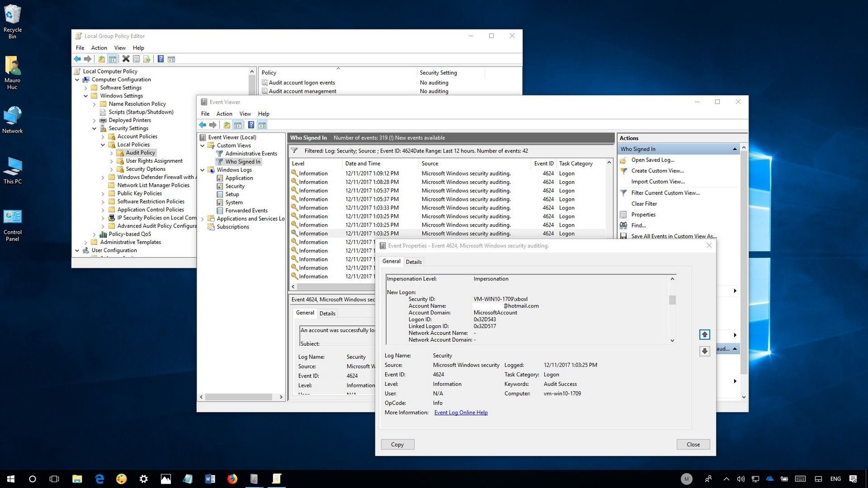The image size is (868, 488).
Task: Click the Copy button in Event Properties
Action: coord(397,444)
